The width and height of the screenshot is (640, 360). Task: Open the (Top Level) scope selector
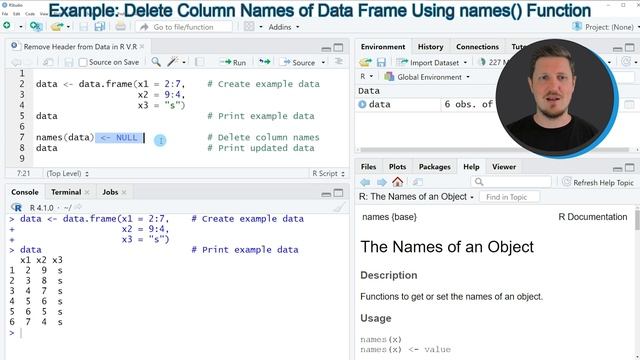pos(67,173)
